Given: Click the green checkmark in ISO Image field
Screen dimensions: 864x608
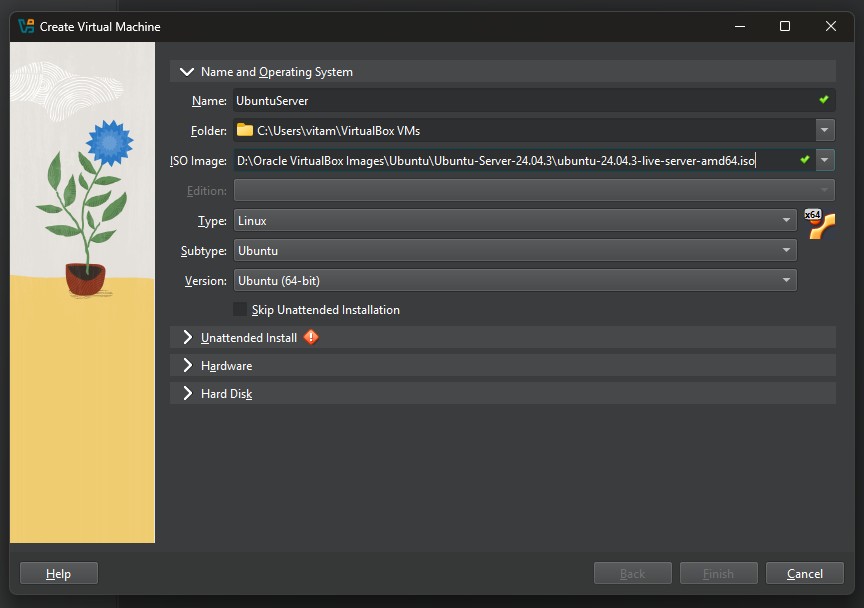Looking at the screenshot, I should 805,160.
